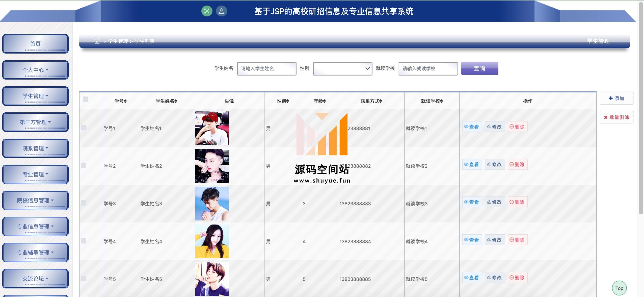Expand the 院校信息管理 sidebar menu
The height and width of the screenshot is (297, 644).
coord(35,200)
